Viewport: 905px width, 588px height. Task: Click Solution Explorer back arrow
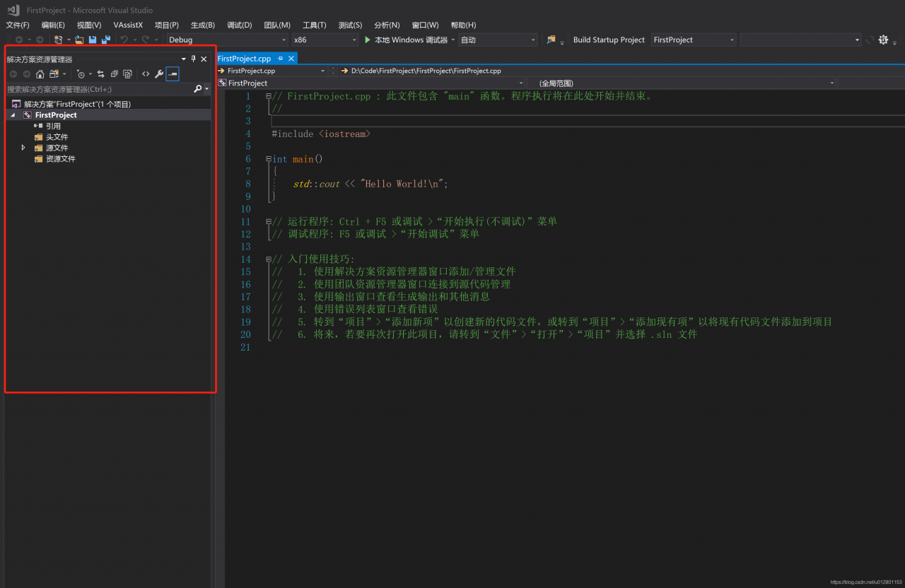pyautogui.click(x=13, y=74)
